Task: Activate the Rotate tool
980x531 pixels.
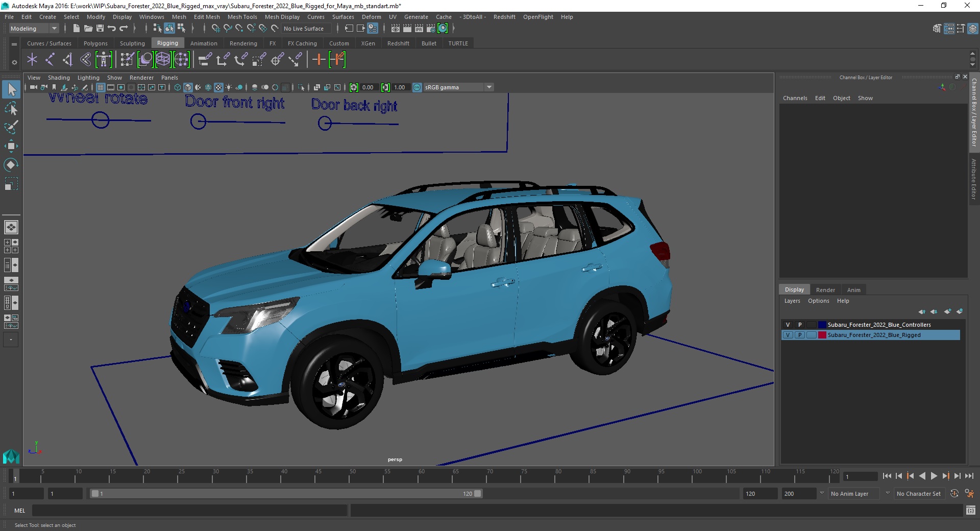Action: [11, 164]
